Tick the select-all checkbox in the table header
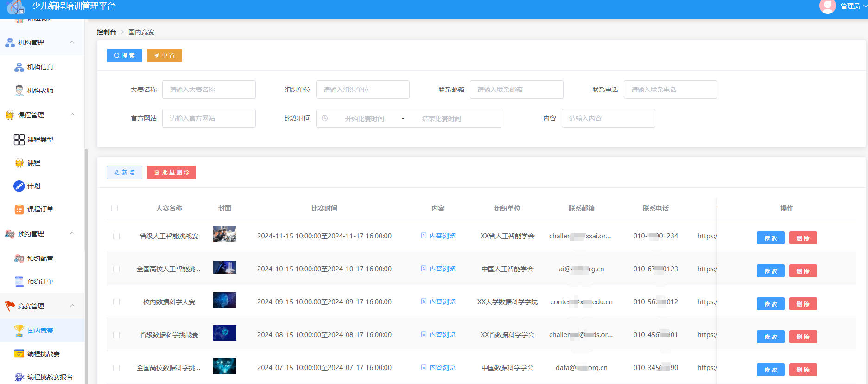This screenshot has width=868, height=384. click(114, 208)
